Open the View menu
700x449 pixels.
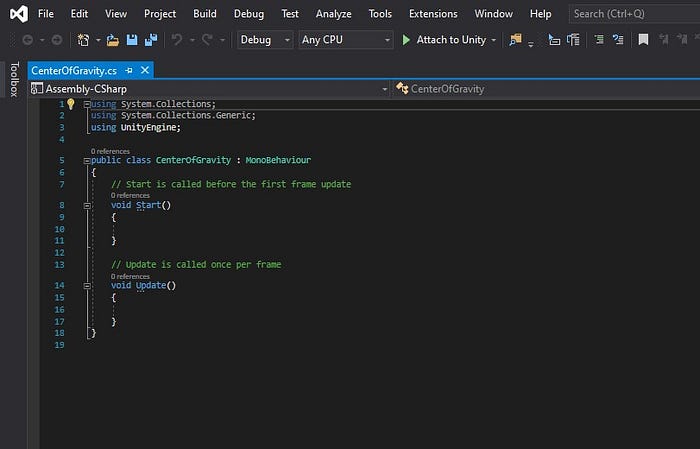point(116,14)
